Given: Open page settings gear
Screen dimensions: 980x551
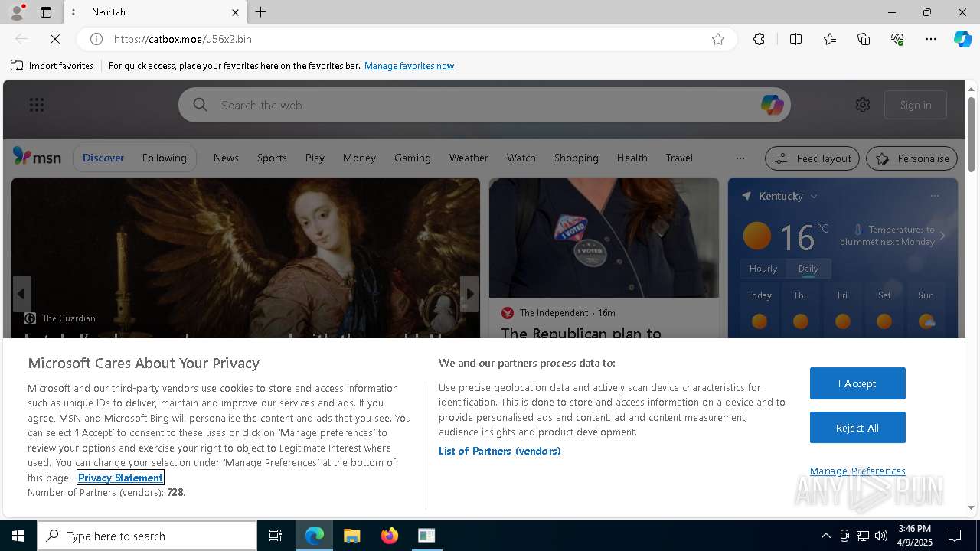Looking at the screenshot, I should [x=863, y=105].
